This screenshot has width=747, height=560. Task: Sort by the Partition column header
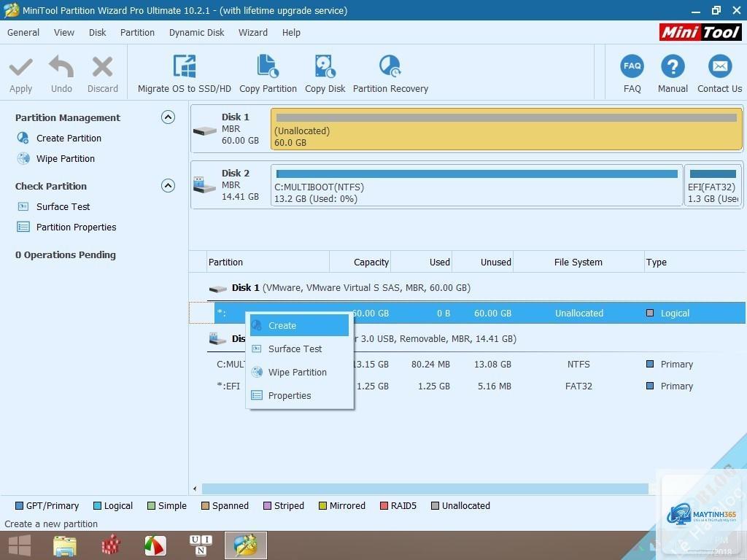(268, 262)
